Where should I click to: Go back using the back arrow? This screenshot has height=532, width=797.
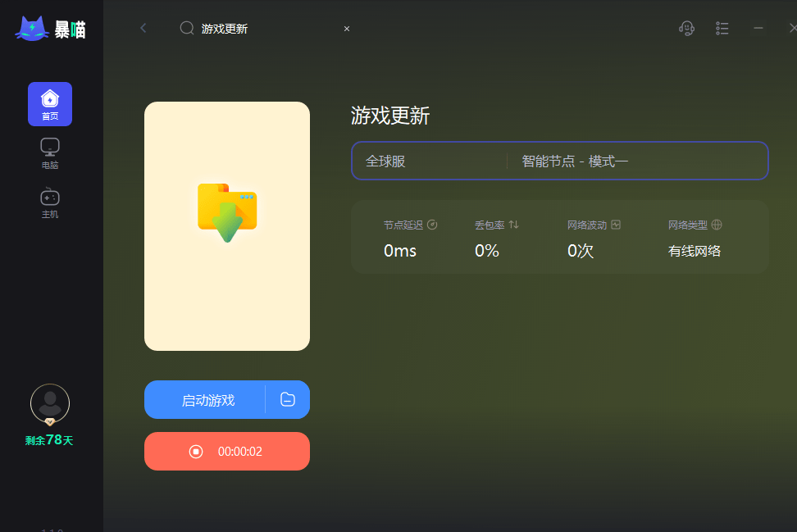point(143,28)
